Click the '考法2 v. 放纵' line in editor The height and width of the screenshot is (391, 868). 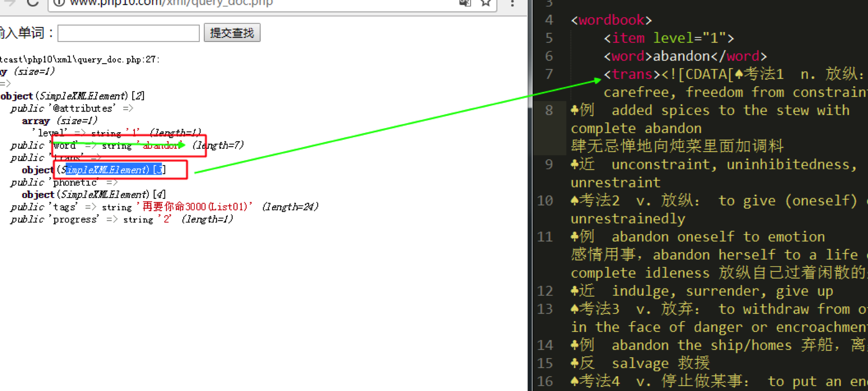pyautogui.click(x=718, y=201)
